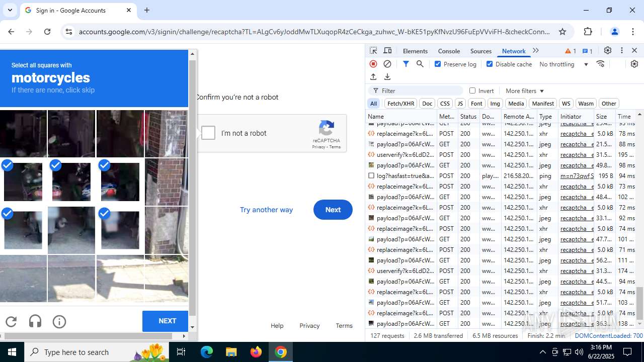Switch to the Sources tab
This screenshot has height=362, width=644.
click(x=481, y=51)
